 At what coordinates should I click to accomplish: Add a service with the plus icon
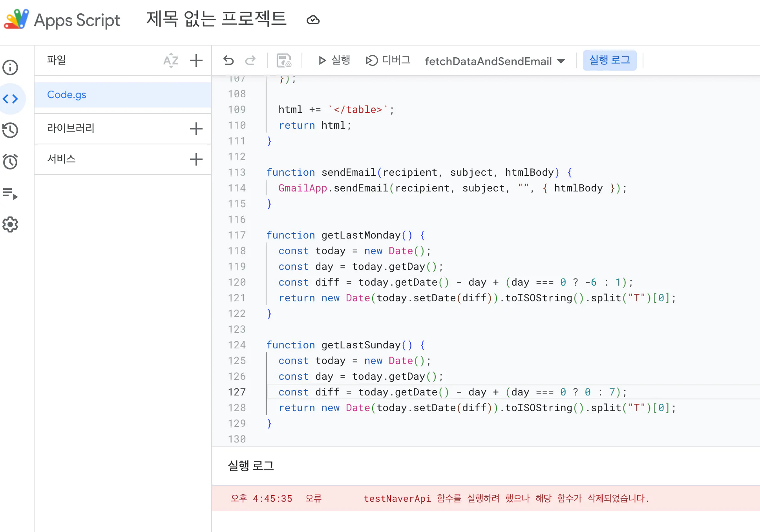click(x=196, y=159)
